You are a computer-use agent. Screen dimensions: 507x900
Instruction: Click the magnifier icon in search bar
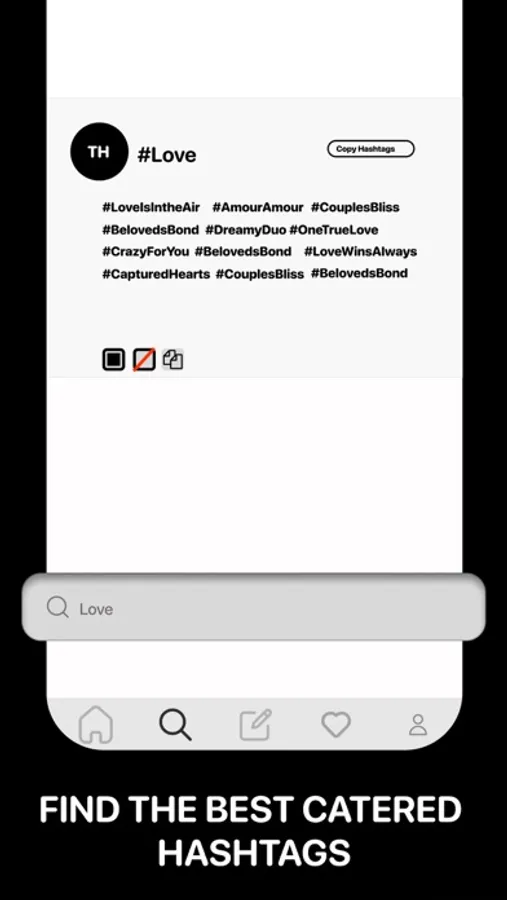pyautogui.click(x=57, y=607)
